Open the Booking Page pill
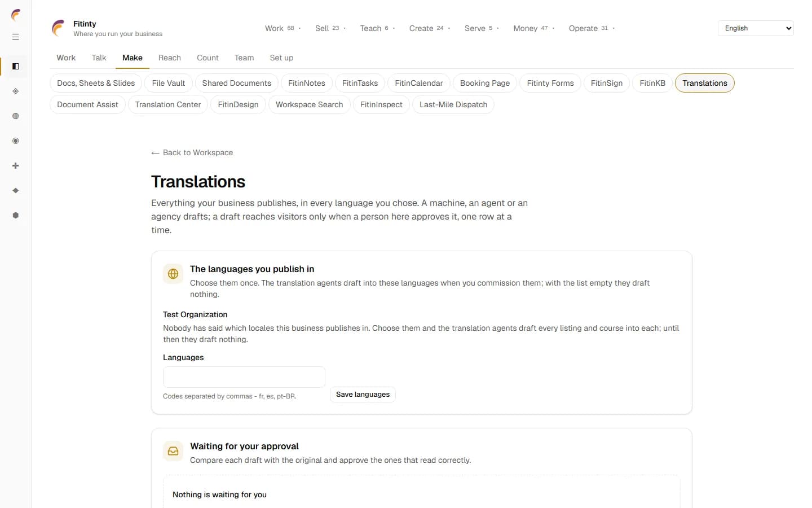The image size is (812, 508). 485,83
